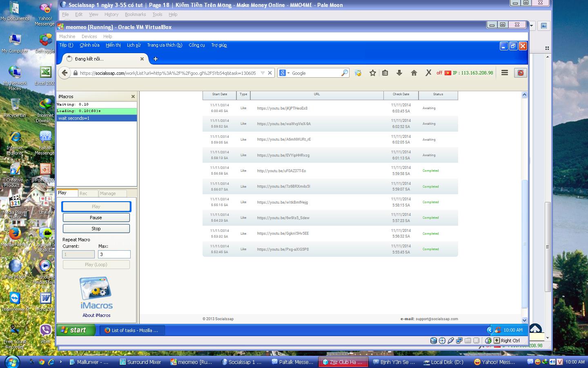Click the red iMacros toolbar icon
588x368 pixels.
[x=521, y=73]
